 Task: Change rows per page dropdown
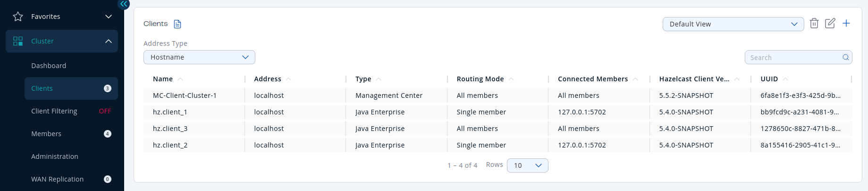click(x=527, y=165)
